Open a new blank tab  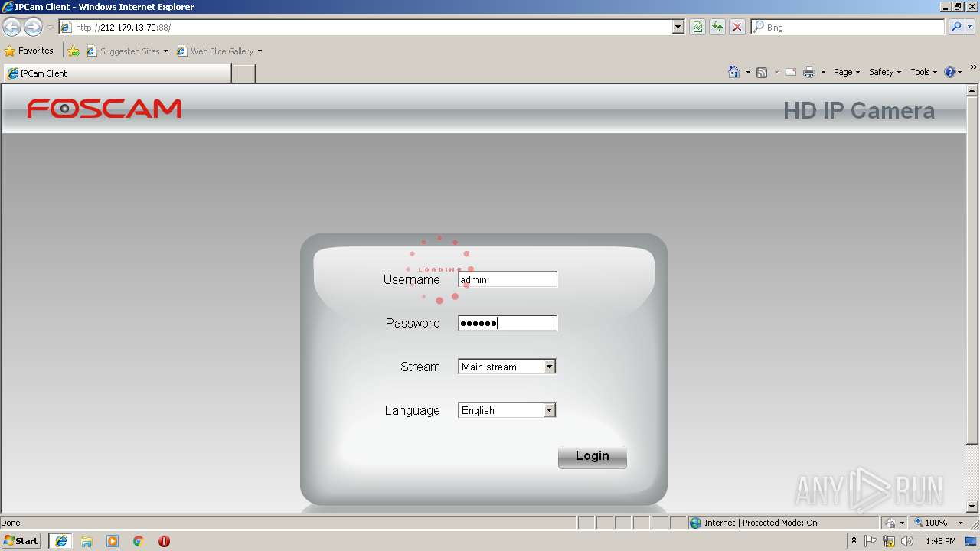point(243,73)
